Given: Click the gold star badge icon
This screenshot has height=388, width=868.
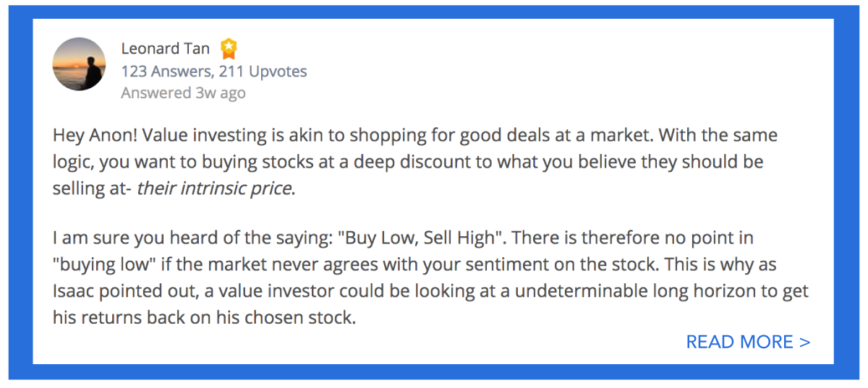Looking at the screenshot, I should [x=229, y=48].
